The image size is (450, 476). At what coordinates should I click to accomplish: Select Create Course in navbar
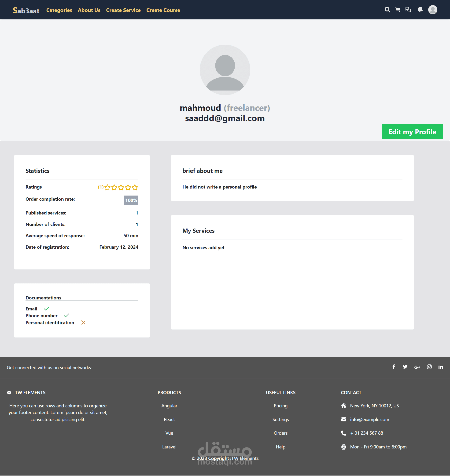[x=163, y=10]
